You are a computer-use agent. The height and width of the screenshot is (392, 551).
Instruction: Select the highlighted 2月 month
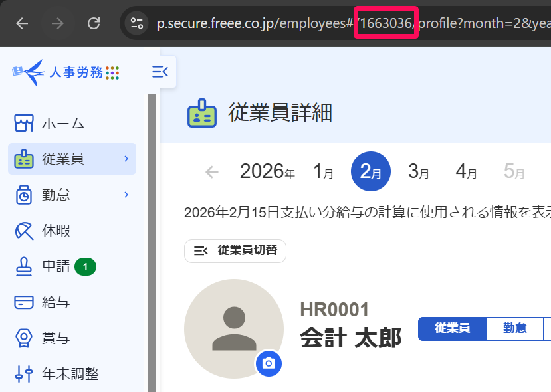coord(371,171)
